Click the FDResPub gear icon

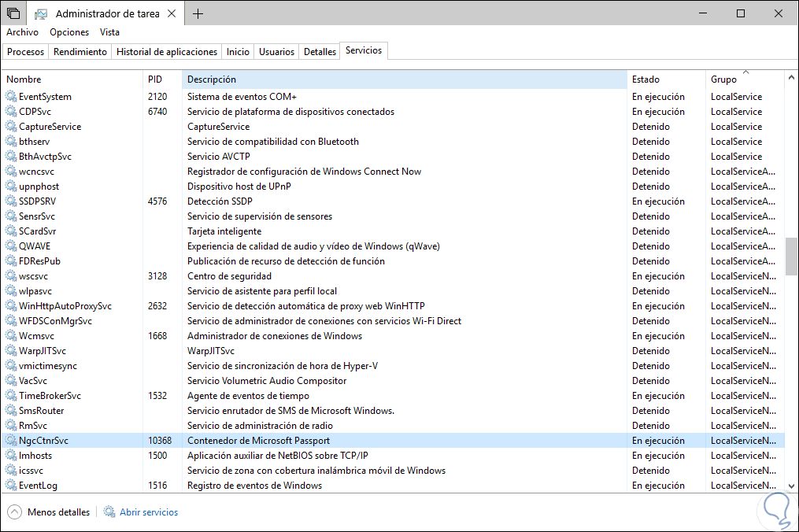11,261
